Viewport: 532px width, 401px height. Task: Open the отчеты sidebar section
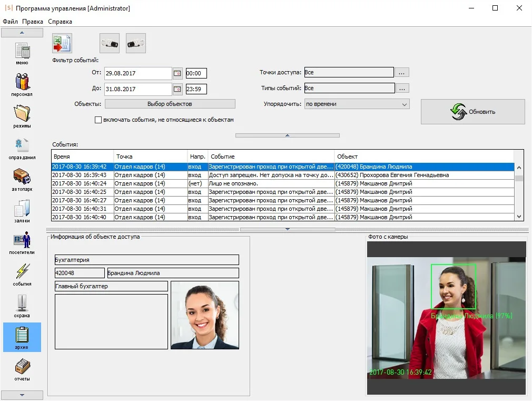[x=22, y=369]
